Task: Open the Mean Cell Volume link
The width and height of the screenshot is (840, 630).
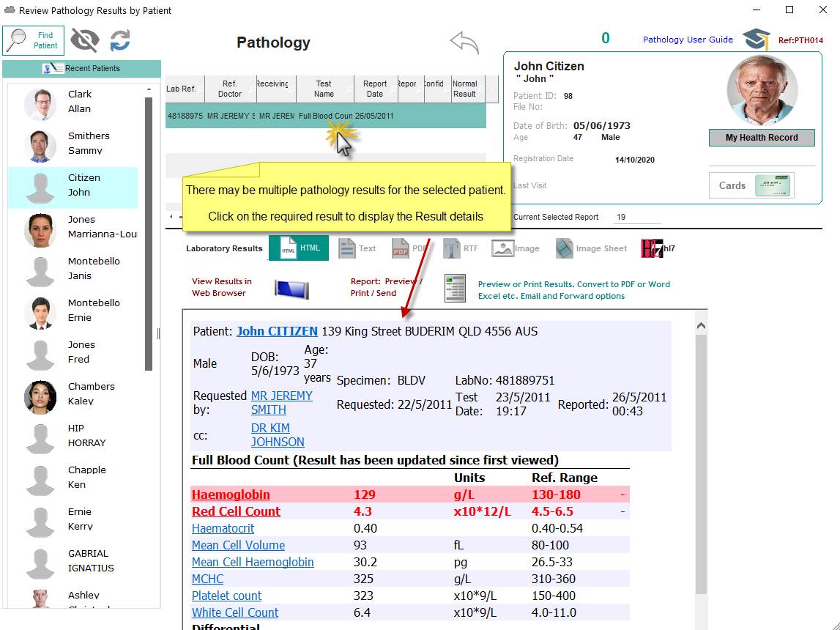Action: pos(239,545)
